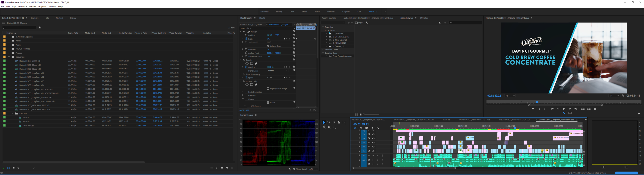
Task: Click Export Frame camera icon
Action: [595, 109]
